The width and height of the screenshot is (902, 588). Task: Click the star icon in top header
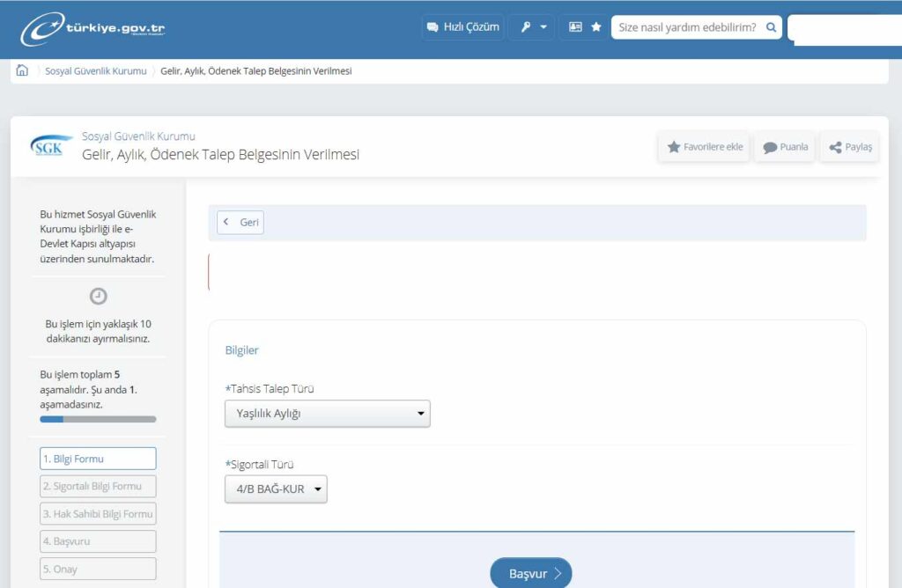pos(596,27)
